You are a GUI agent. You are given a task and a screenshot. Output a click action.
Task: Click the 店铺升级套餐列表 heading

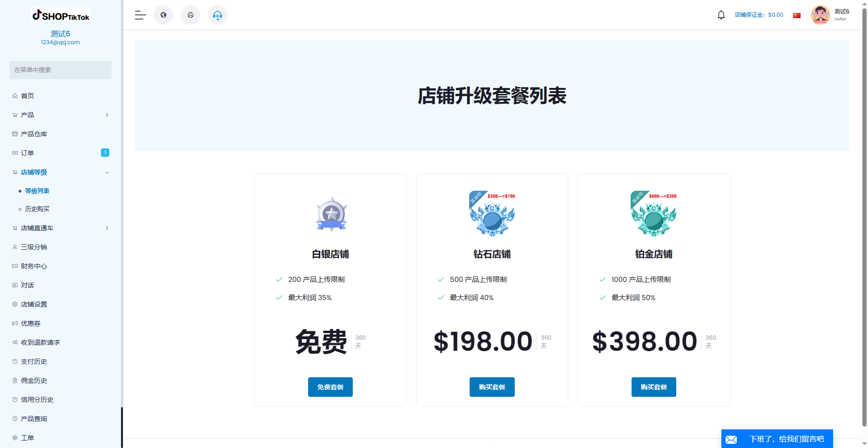pyautogui.click(x=492, y=96)
